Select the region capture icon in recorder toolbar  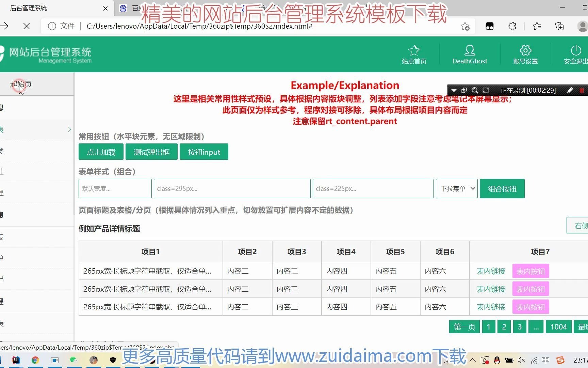pos(486,90)
